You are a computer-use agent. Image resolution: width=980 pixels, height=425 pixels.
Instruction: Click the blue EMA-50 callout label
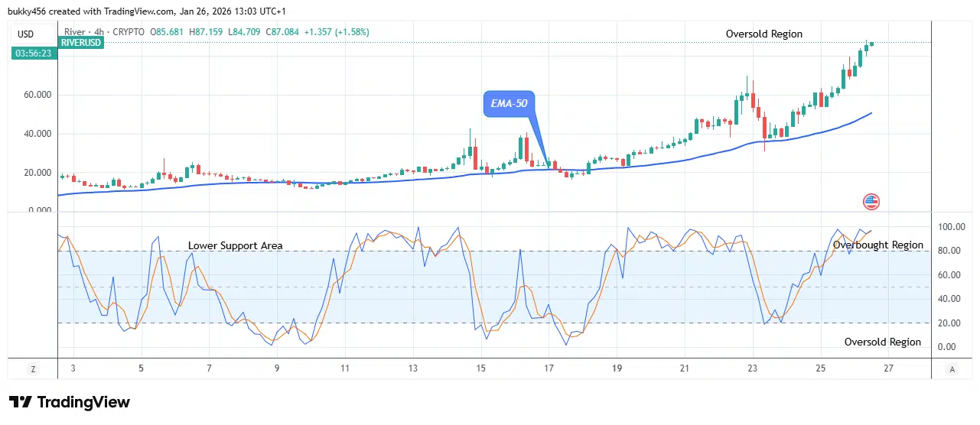click(509, 103)
